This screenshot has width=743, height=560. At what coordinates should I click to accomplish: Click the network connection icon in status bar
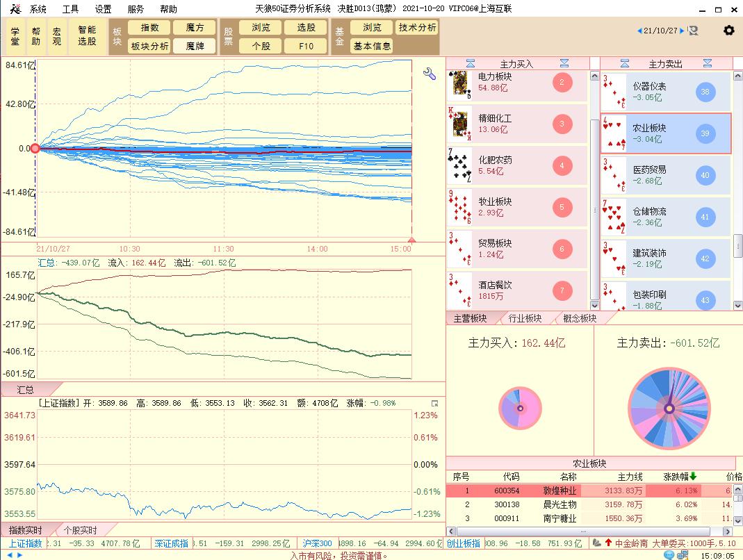(x=683, y=554)
